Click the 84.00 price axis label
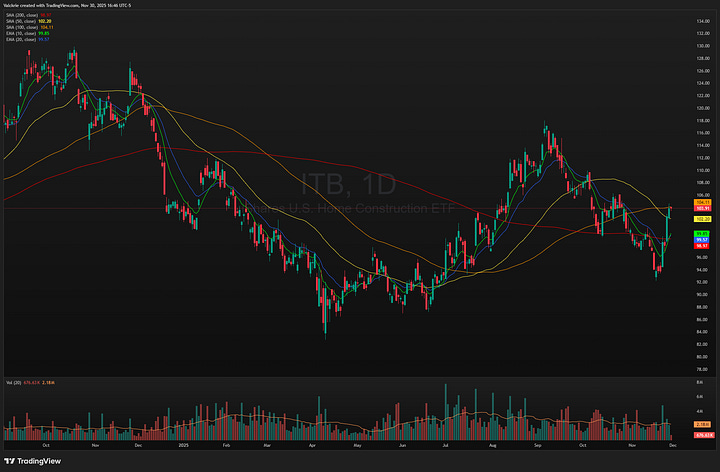This screenshot has height=472, width=720. 702,332
